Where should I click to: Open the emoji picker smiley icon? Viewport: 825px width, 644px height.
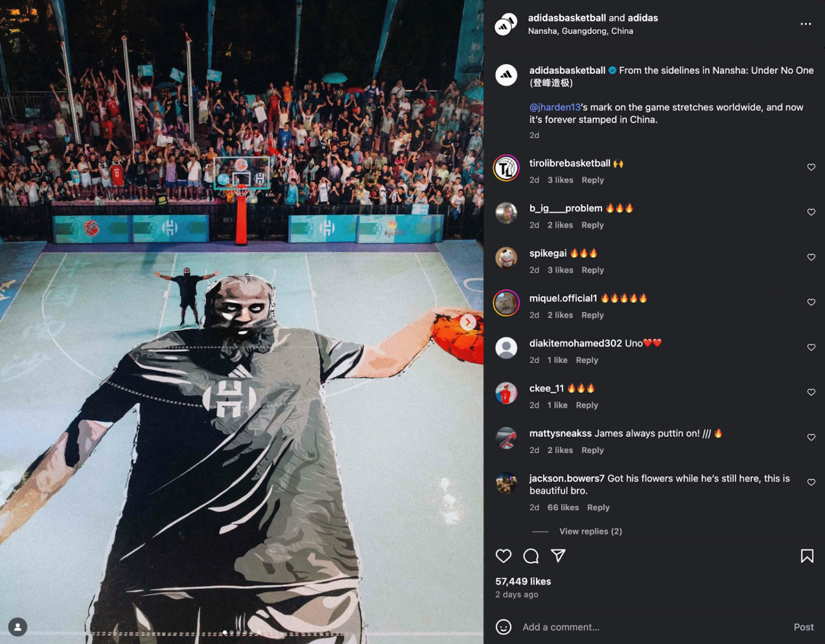[503, 627]
